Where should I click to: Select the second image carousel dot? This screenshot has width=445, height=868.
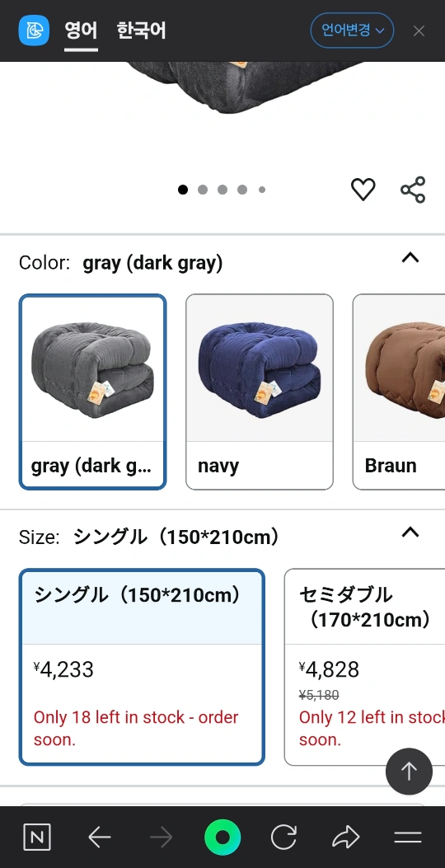(x=203, y=190)
